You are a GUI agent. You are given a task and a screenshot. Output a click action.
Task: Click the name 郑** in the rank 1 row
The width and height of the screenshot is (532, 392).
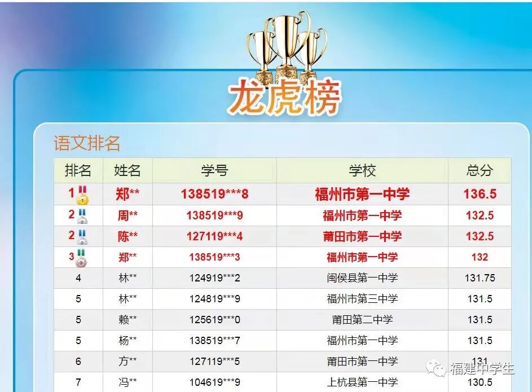127,194
